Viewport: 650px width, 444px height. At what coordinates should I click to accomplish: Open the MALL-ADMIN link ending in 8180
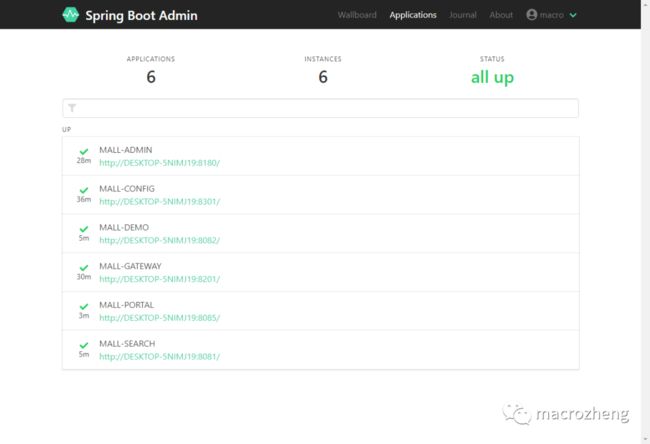160,163
